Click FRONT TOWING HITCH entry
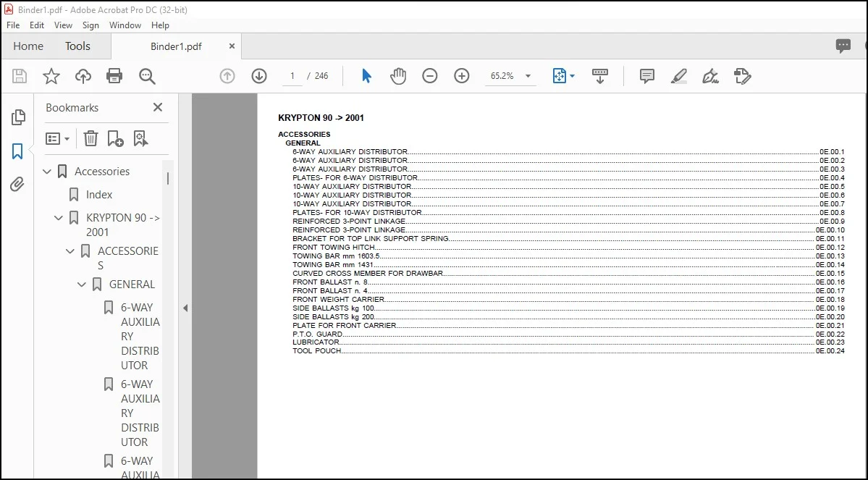This screenshot has width=868, height=480. point(568,248)
